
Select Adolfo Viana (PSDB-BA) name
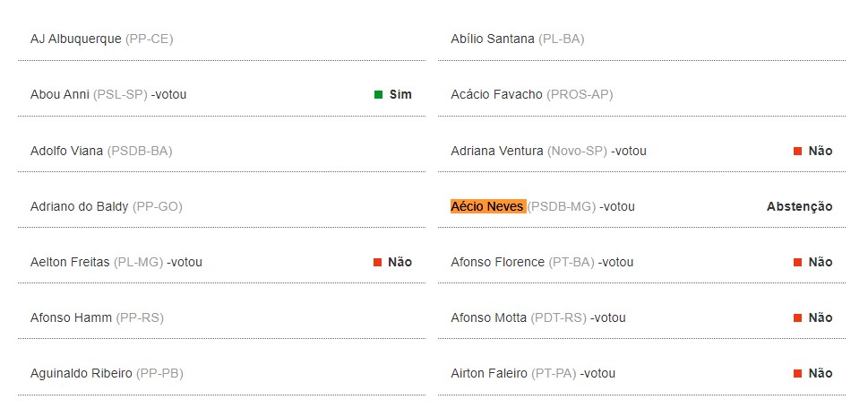pyautogui.click(x=100, y=151)
